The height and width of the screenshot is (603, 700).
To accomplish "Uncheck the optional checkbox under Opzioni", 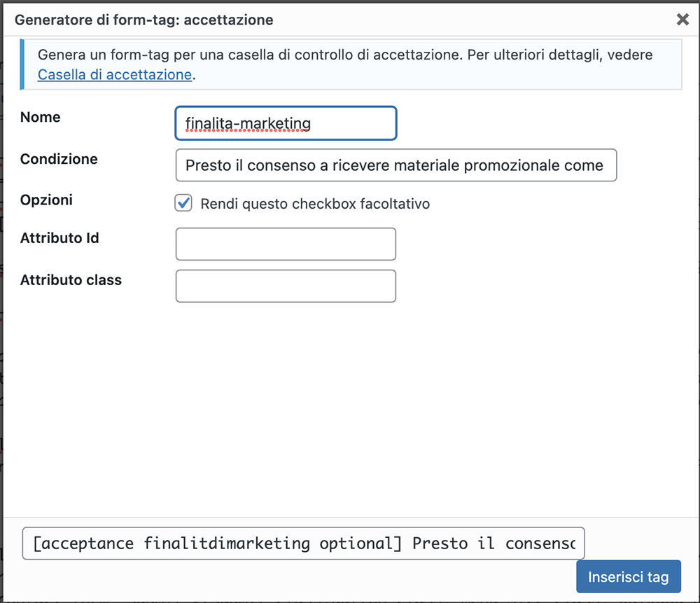I will pyautogui.click(x=183, y=203).
